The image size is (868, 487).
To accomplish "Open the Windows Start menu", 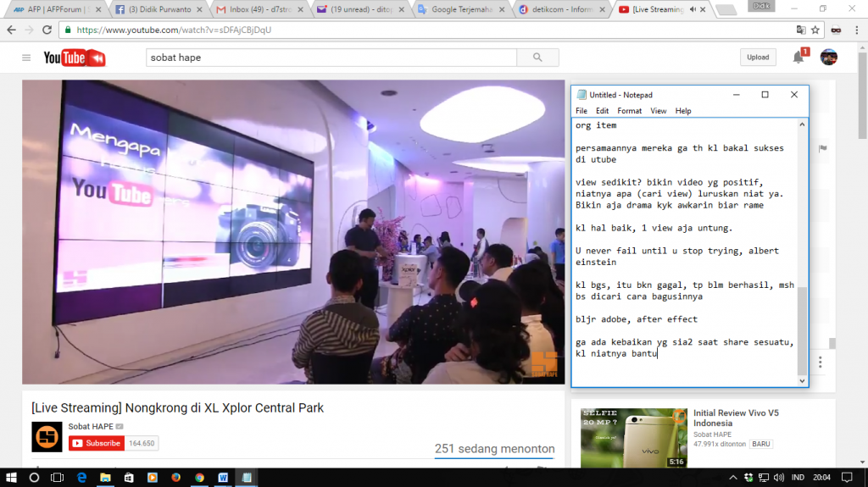I will pos(11,477).
